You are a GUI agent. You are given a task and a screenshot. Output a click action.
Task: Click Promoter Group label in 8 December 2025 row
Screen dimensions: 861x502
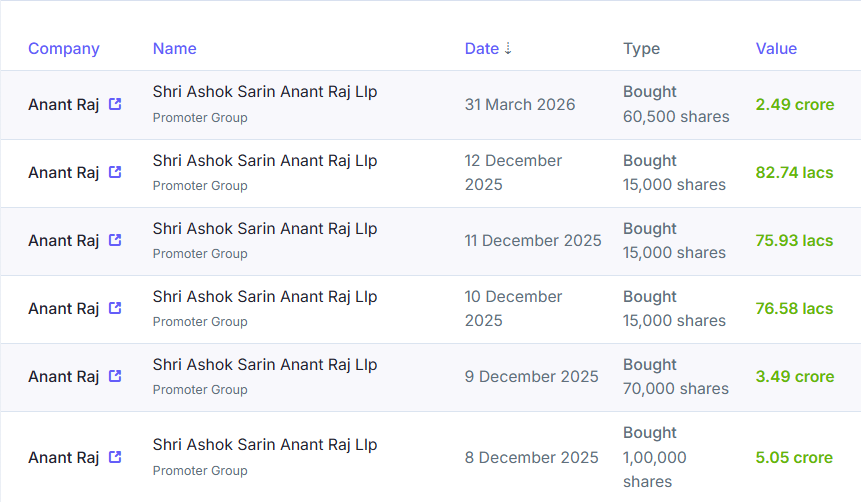click(200, 471)
